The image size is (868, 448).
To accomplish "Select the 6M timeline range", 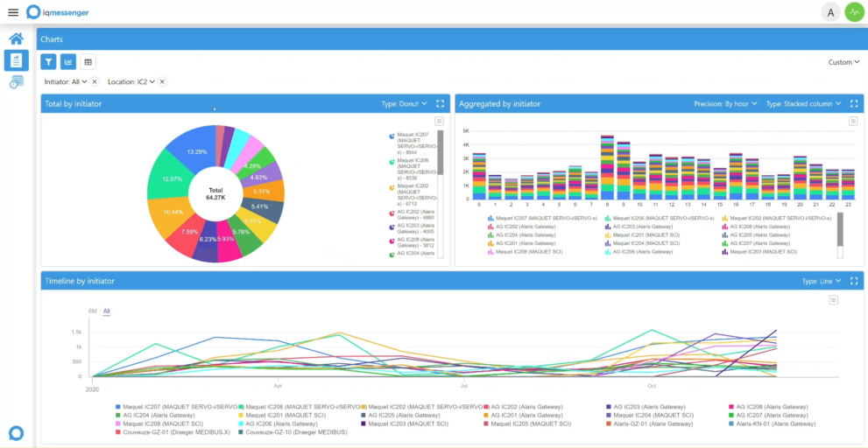I will click(93, 311).
